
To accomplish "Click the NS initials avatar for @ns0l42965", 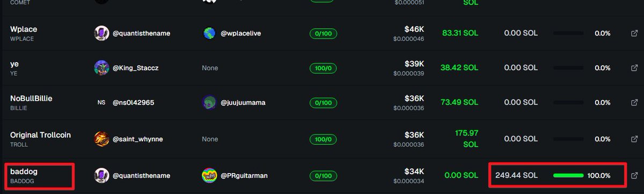I will click(x=101, y=102).
